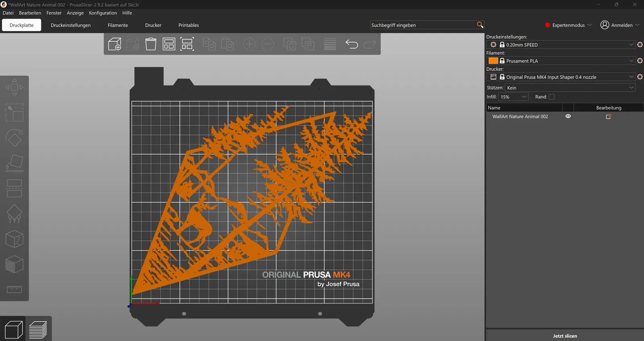Click the search magnifier icon
This screenshot has height=341, width=644.
point(480,25)
